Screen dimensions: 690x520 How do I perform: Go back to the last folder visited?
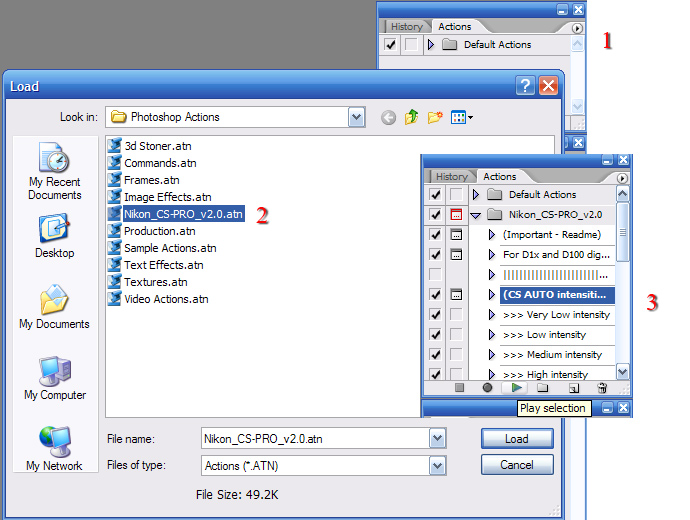388,117
